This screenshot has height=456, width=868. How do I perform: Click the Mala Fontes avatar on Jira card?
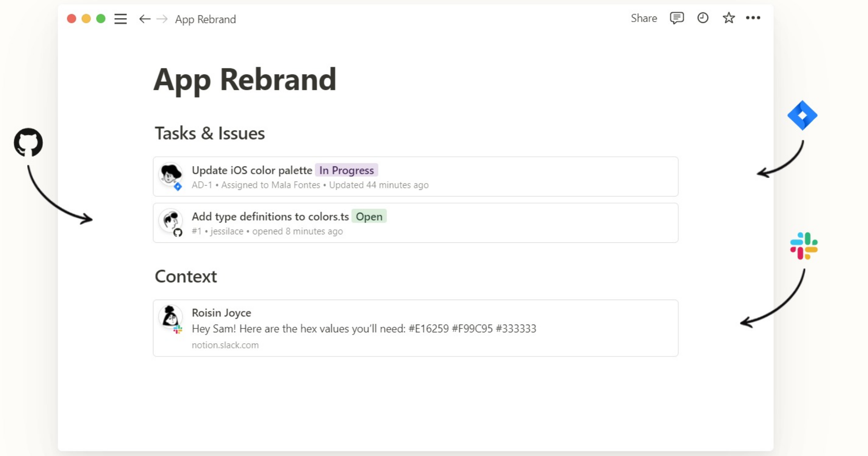tap(170, 174)
